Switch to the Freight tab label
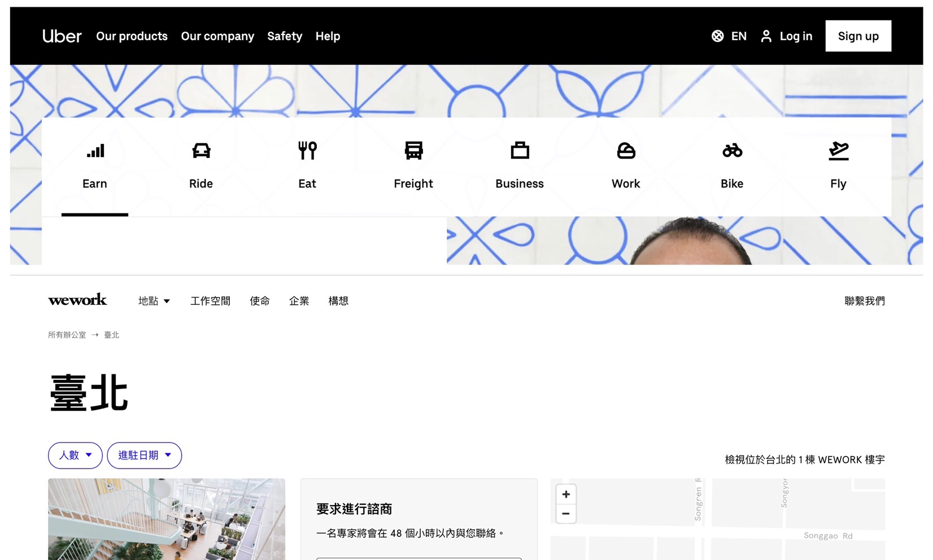This screenshot has width=933, height=560. click(x=413, y=184)
